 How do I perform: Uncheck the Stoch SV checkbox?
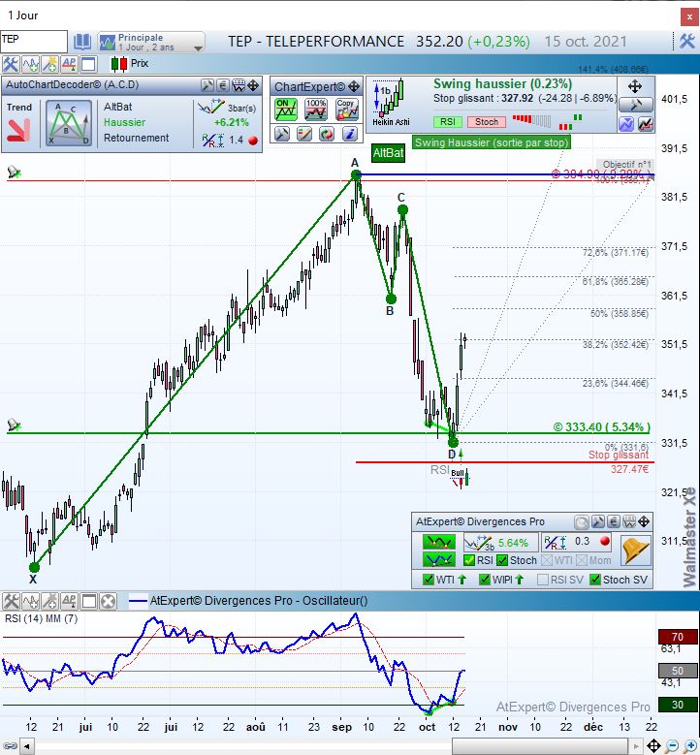pyautogui.click(x=595, y=580)
